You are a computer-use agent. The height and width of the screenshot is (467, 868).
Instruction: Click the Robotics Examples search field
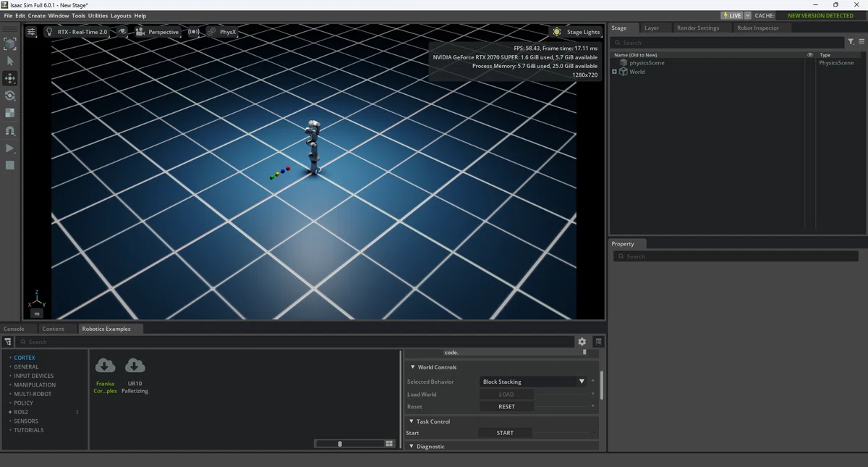point(295,342)
